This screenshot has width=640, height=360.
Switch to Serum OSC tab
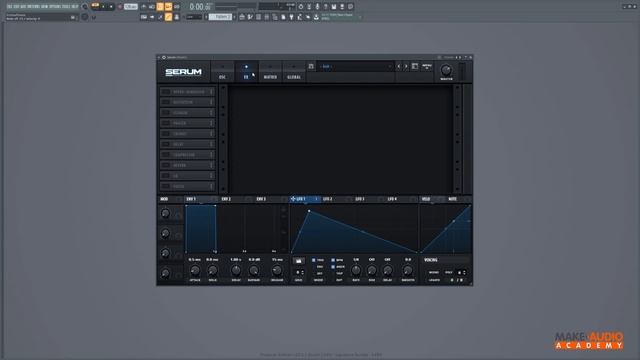(x=222, y=72)
